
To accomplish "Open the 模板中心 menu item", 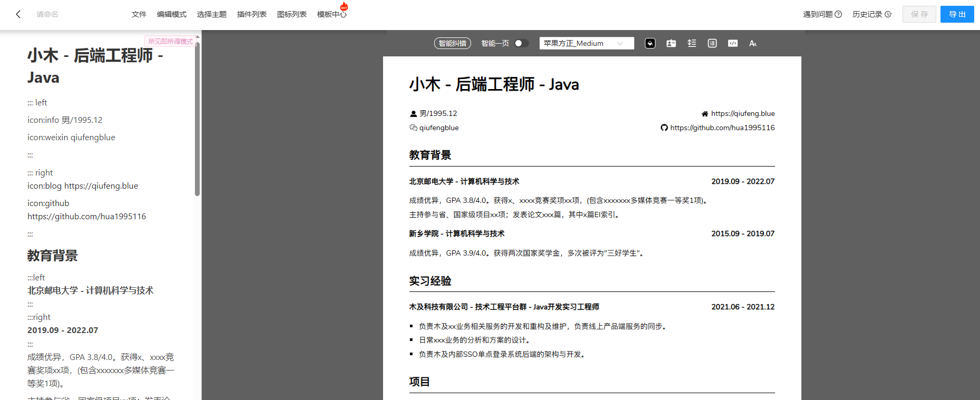I will [332, 14].
